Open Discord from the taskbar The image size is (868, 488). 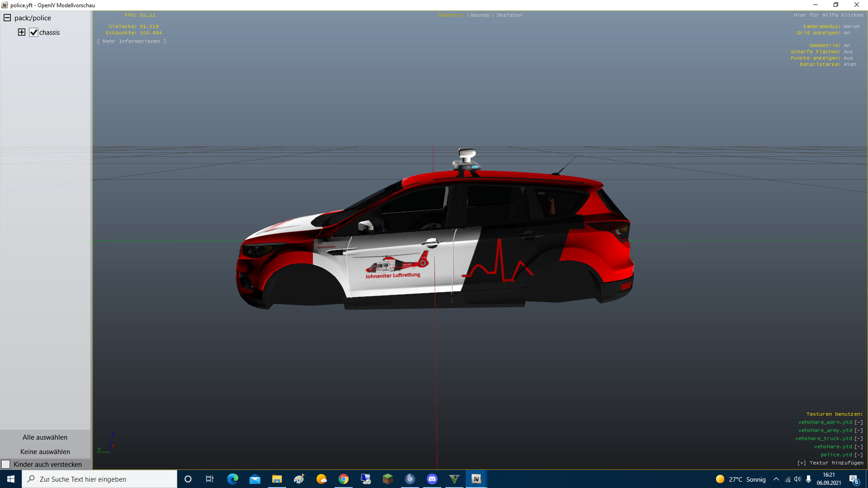click(432, 479)
